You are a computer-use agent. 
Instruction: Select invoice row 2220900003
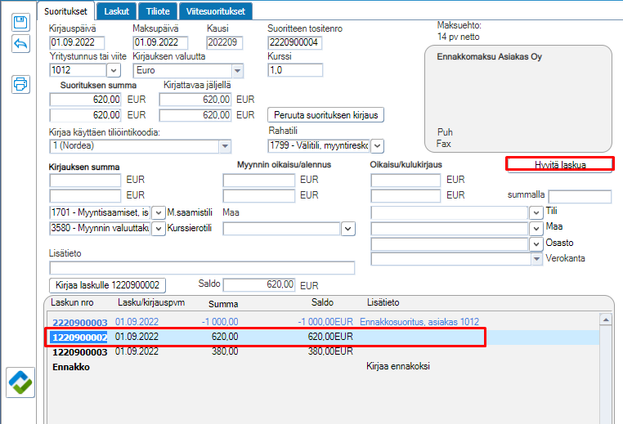[323, 322]
